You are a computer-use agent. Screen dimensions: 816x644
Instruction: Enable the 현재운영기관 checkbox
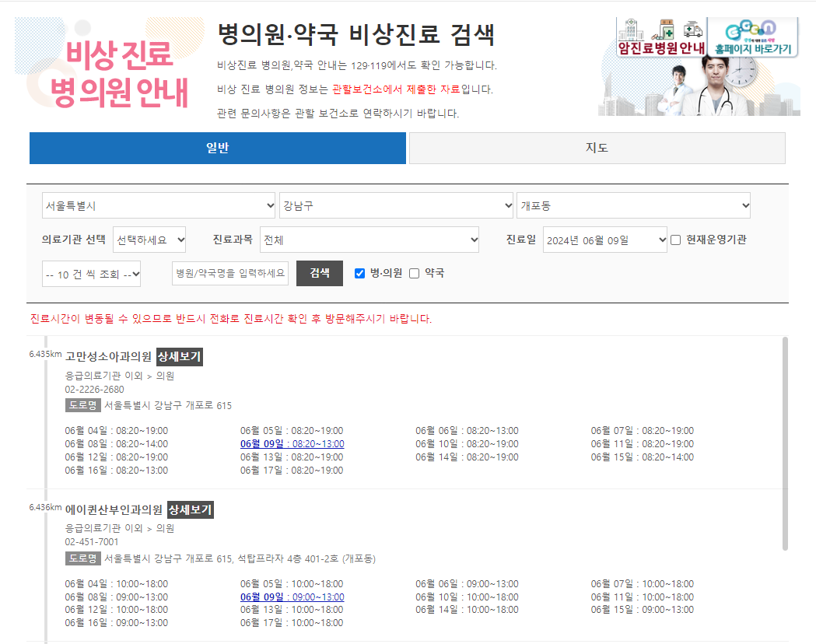[675, 240]
